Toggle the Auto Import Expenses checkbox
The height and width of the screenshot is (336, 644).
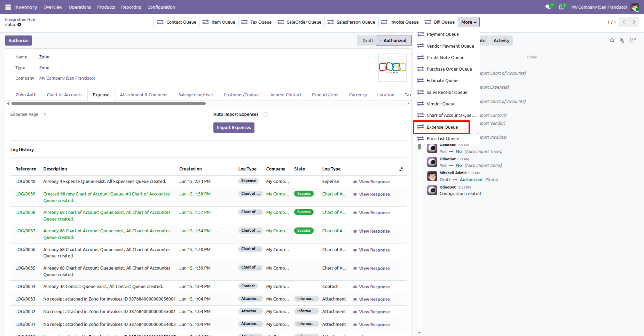pyautogui.click(x=266, y=114)
